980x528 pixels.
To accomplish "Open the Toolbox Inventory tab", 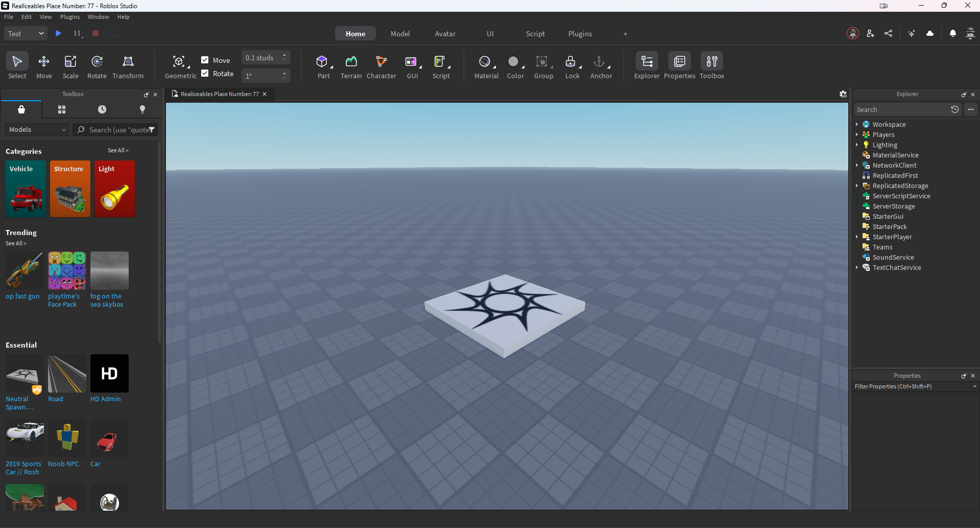I will [62, 109].
